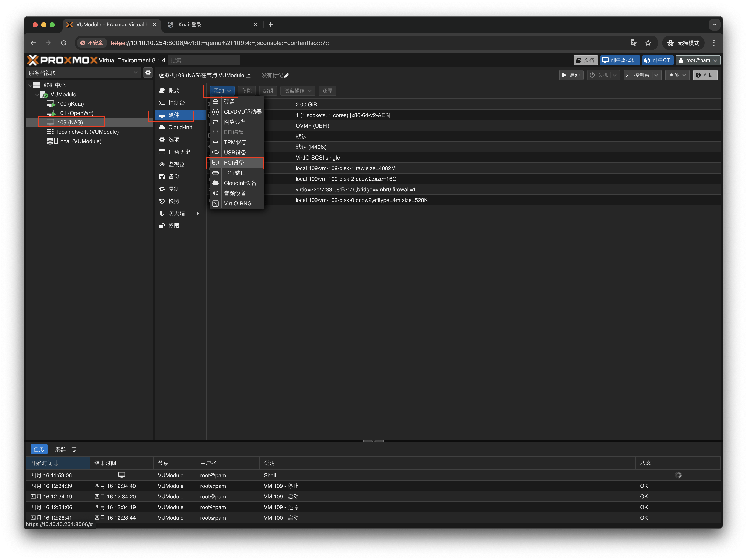The height and width of the screenshot is (560, 747).
Task: Open the root@pam user menu
Action: tap(698, 60)
